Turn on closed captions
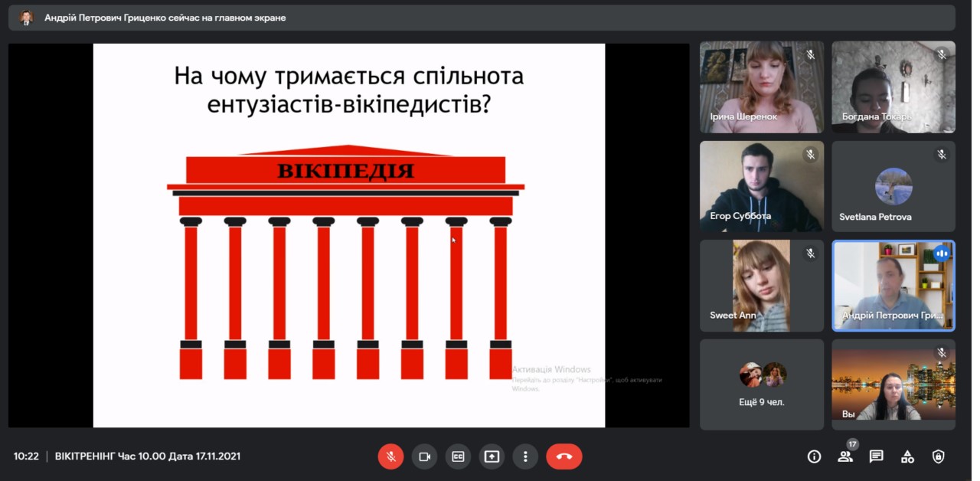Screen dimensions: 980x481 pos(458,456)
